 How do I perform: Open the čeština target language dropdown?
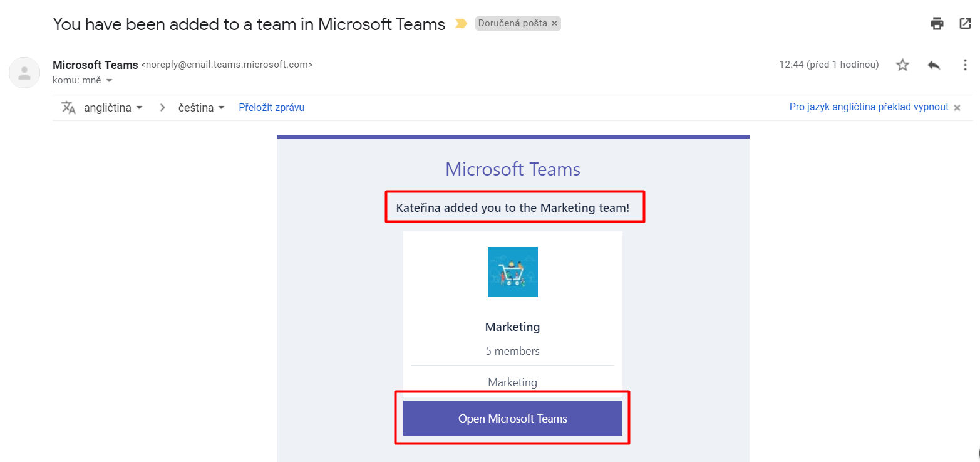(x=202, y=107)
